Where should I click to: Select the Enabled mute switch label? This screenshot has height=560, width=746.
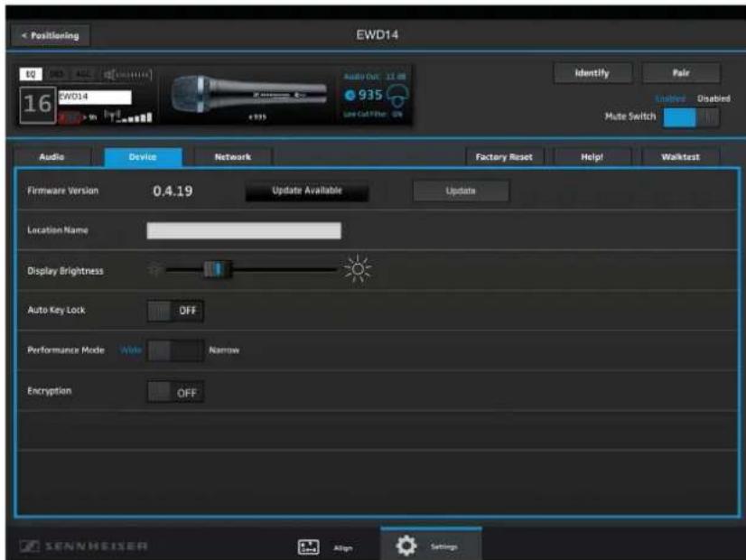tap(670, 98)
